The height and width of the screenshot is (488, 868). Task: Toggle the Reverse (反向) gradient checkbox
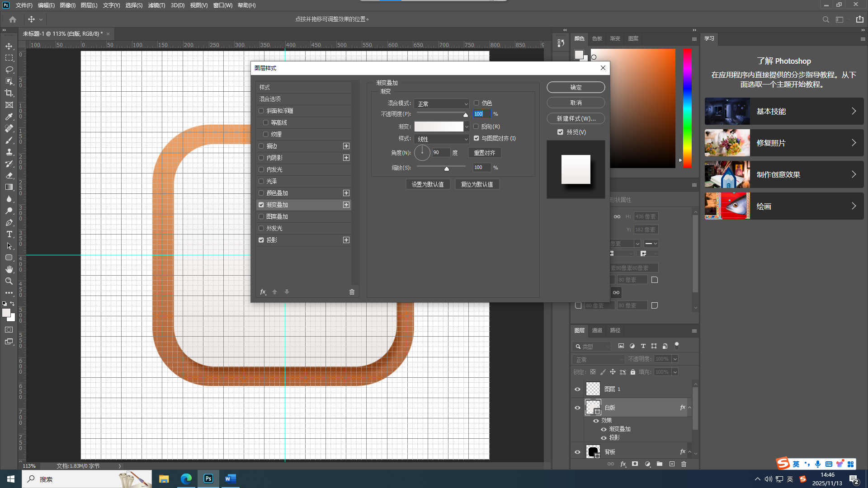pos(476,127)
